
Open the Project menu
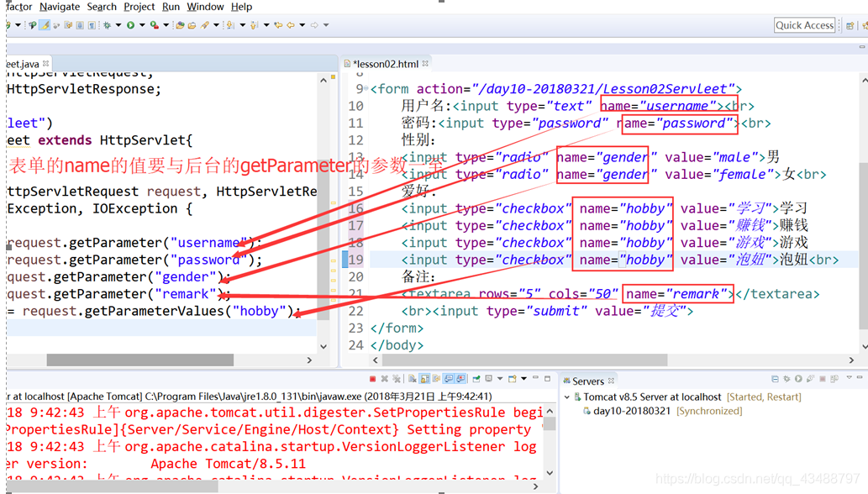pos(139,7)
